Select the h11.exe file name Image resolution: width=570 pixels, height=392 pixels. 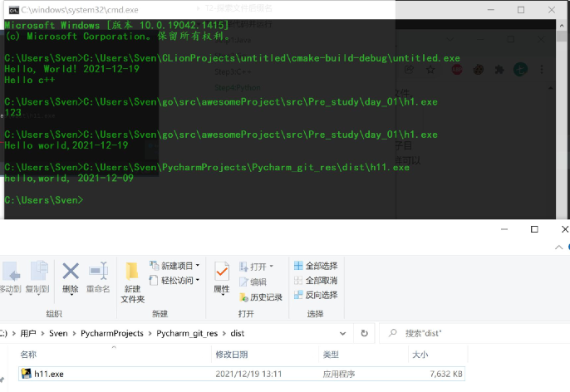pyautogui.click(x=49, y=374)
